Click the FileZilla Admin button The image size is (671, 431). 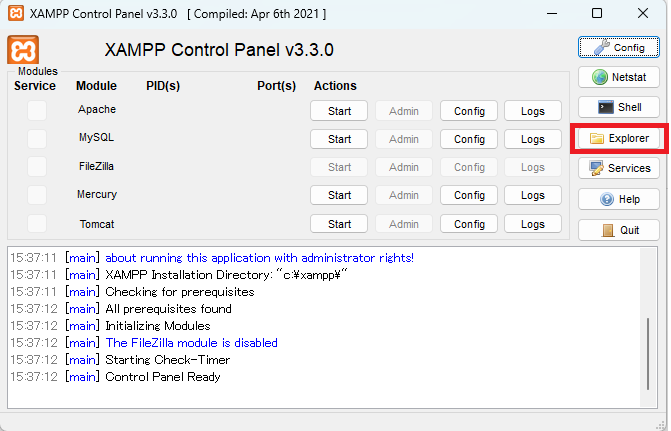tap(404, 167)
